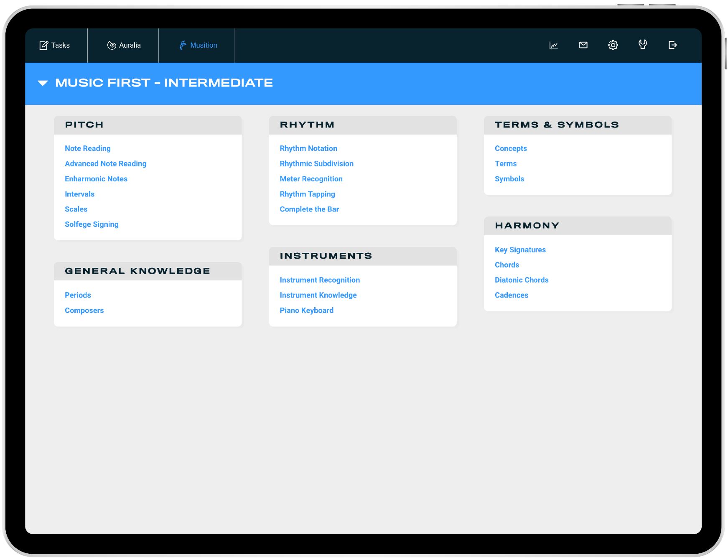
Task: Collapse the Music First - Intermediate section
Action: (x=43, y=83)
